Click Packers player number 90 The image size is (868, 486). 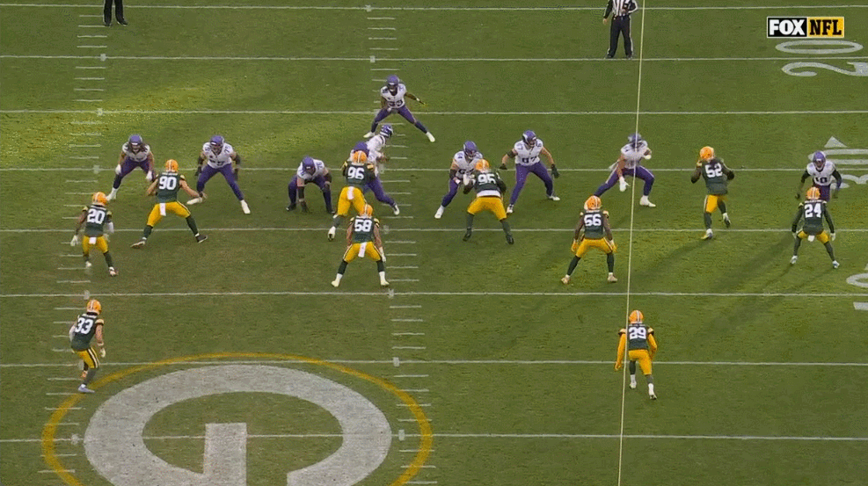[168, 204]
